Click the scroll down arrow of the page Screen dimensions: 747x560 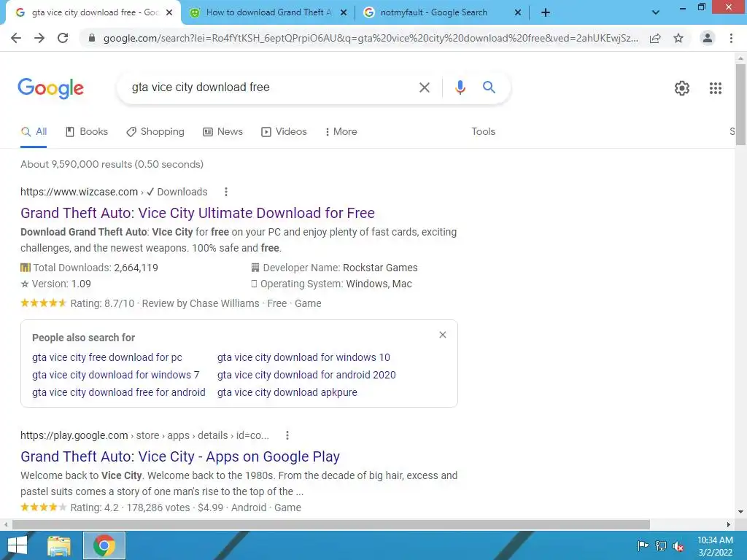[740, 513]
